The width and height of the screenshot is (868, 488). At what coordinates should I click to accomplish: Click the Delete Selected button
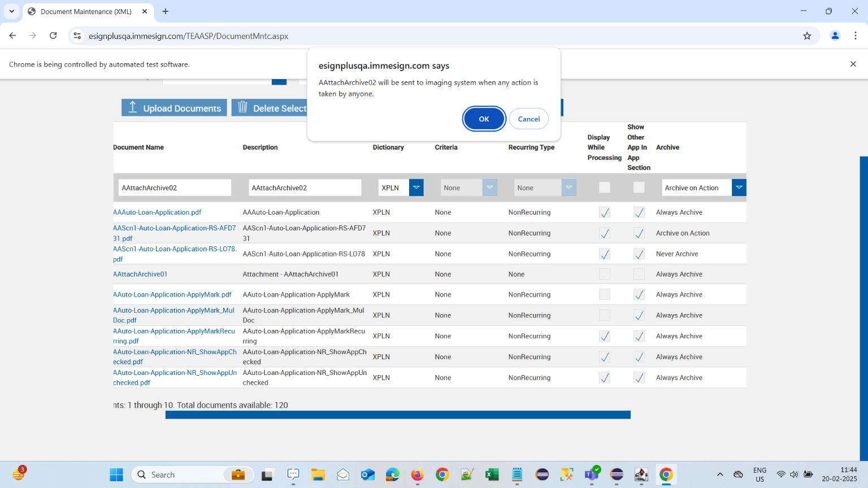point(270,108)
